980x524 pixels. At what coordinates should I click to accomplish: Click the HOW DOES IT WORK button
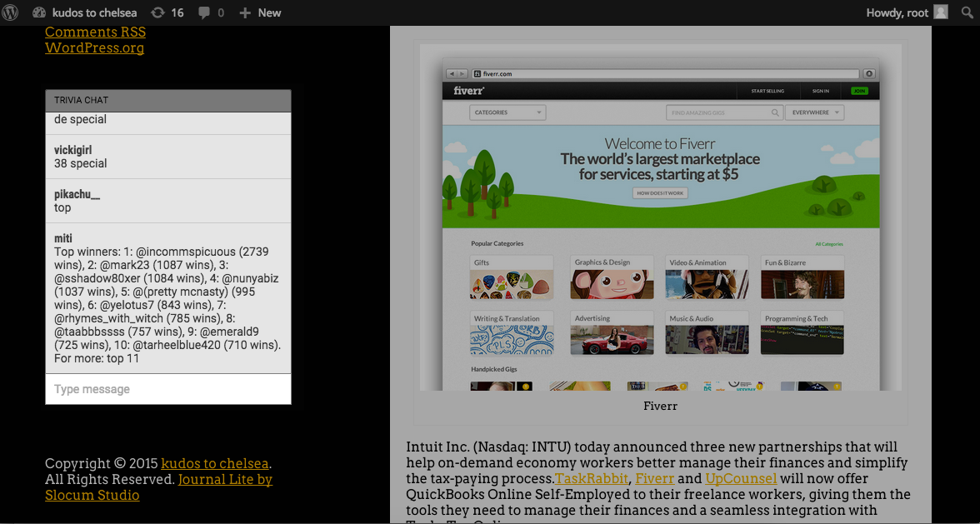[660, 193]
